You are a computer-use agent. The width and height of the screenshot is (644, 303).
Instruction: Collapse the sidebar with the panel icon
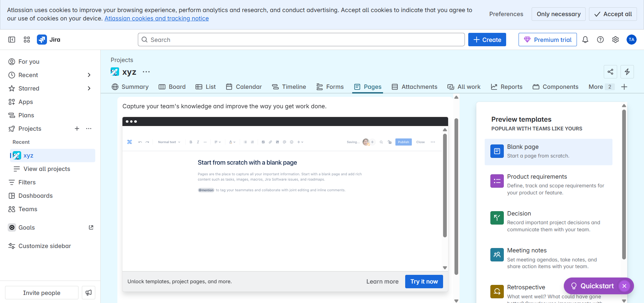tap(12, 40)
